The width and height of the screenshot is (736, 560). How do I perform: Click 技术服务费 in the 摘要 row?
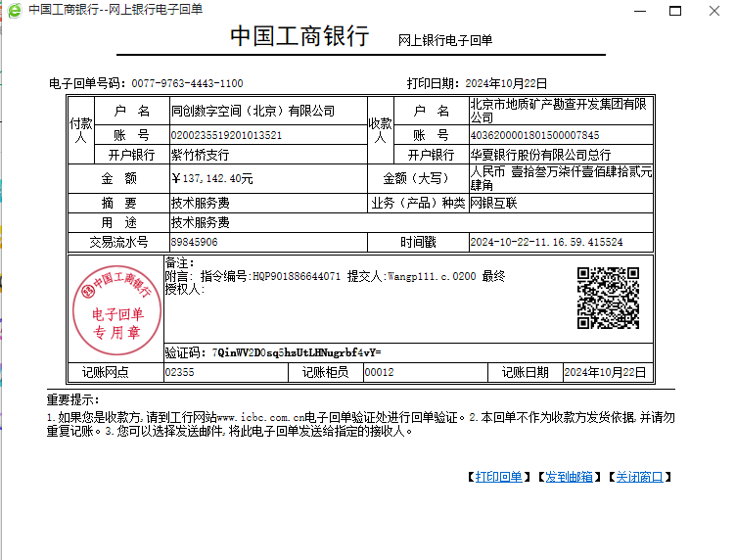click(x=200, y=203)
